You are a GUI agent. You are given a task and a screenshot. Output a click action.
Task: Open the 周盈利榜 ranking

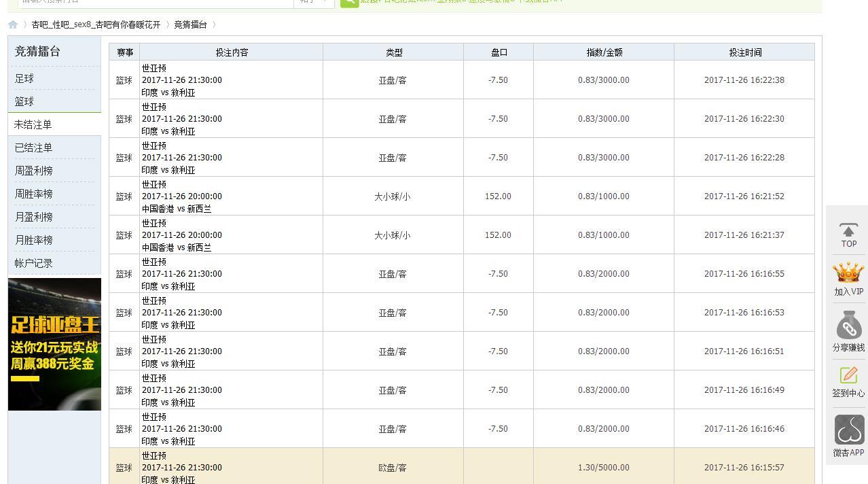34,171
